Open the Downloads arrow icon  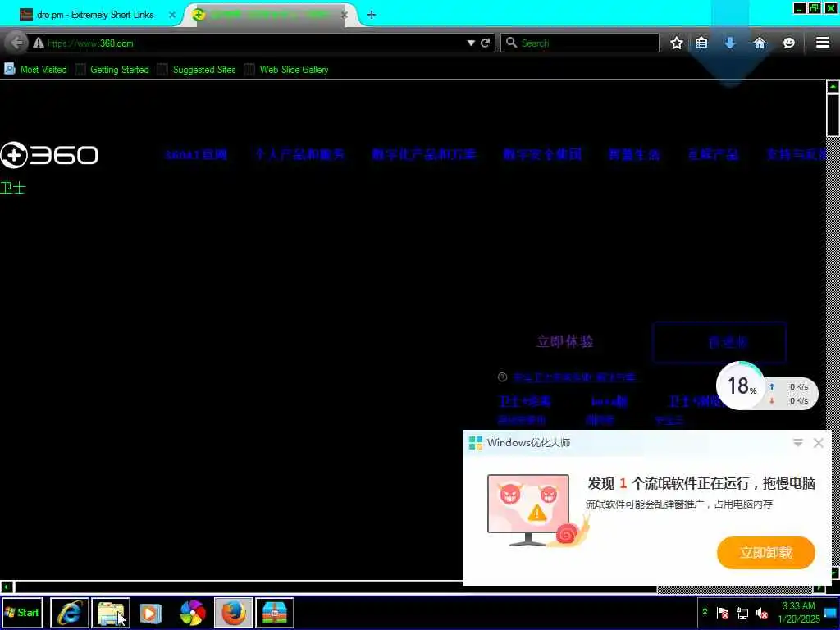729,43
